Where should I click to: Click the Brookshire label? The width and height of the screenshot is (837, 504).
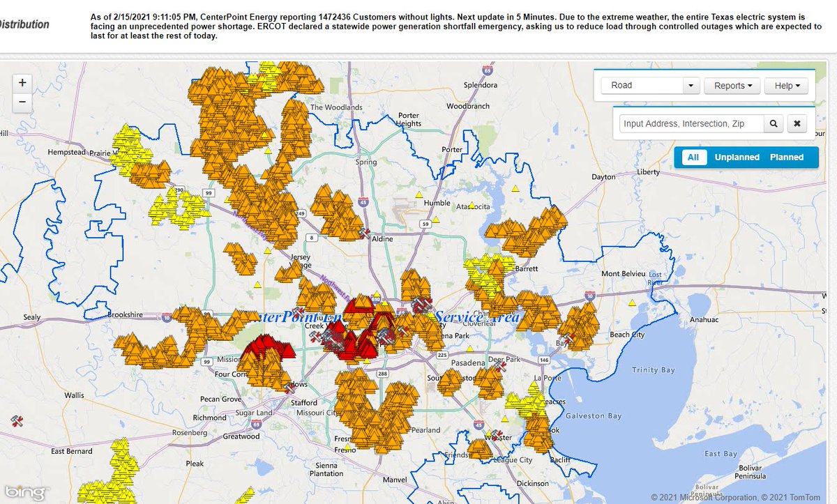point(125,315)
